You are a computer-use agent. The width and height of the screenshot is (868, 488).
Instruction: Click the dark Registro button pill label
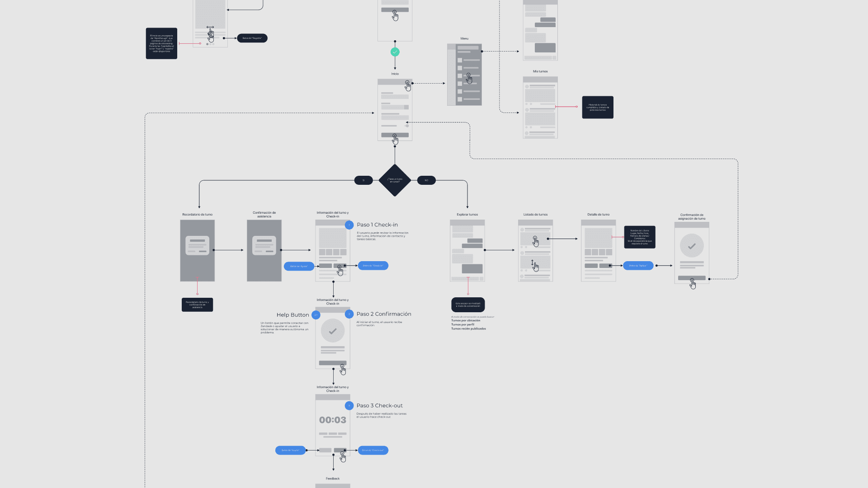pos(252,38)
